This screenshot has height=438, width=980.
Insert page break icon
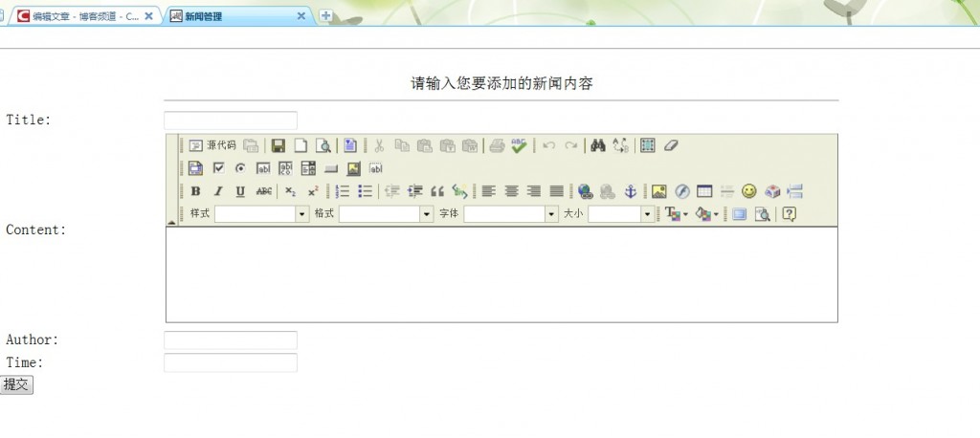pos(794,191)
